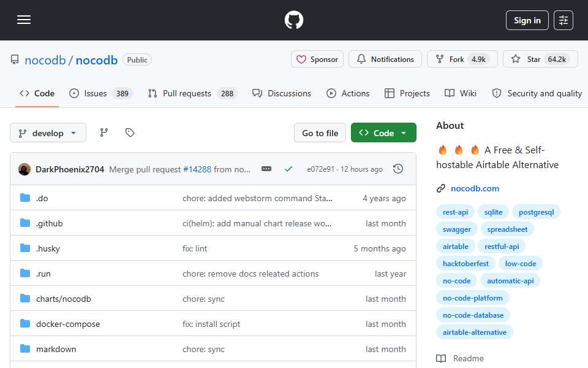Open 'chore: sync' commit in charts/nocodb row
This screenshot has width=588, height=368.
click(203, 299)
